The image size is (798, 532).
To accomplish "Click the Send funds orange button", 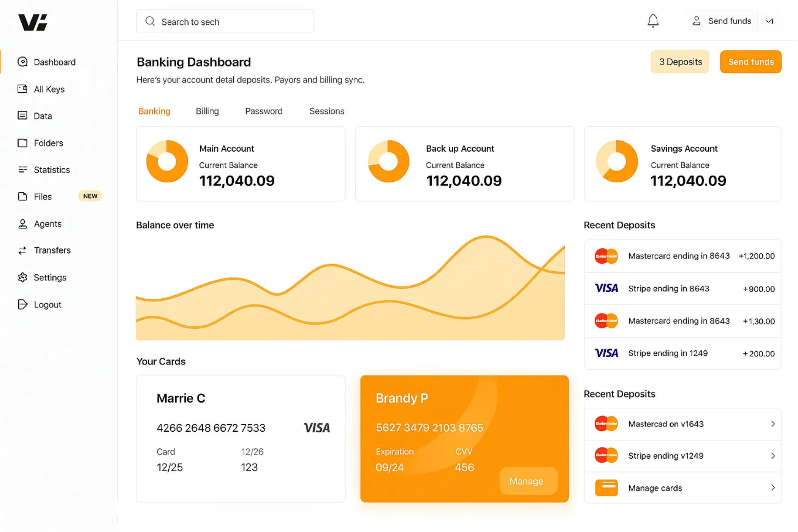I will [x=750, y=62].
